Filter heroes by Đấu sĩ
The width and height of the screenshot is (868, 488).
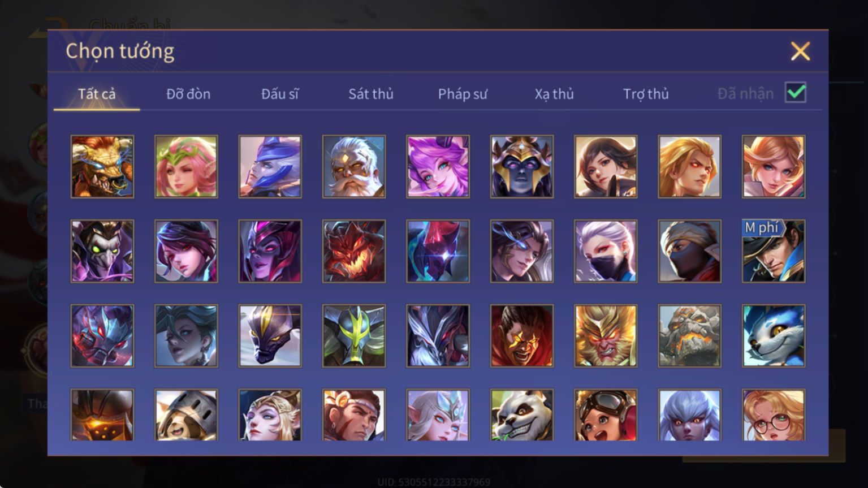[280, 94]
